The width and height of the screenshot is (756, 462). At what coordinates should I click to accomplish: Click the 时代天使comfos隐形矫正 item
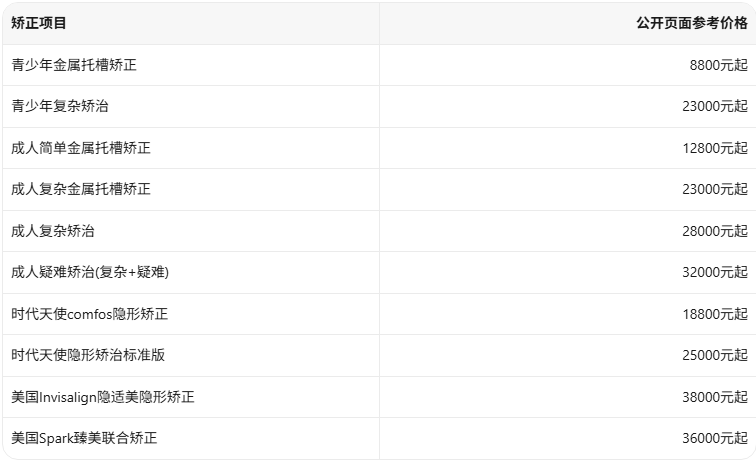[x=90, y=314]
